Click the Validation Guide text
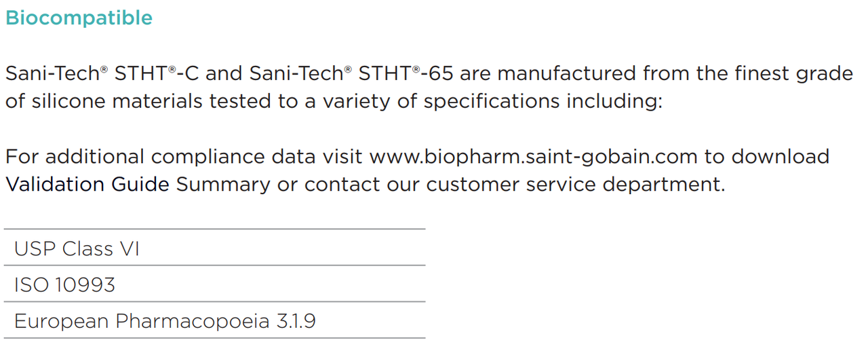The height and width of the screenshot is (351, 868). [87, 185]
